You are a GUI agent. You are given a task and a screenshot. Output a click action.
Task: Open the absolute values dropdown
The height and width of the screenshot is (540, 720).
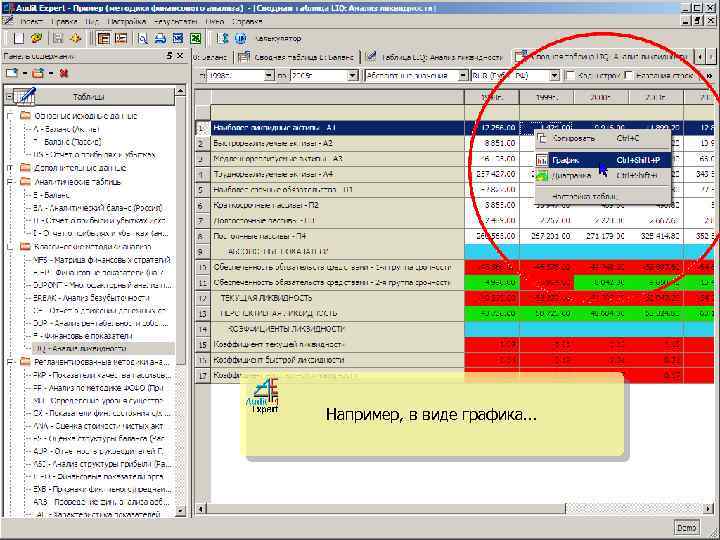[x=463, y=75]
